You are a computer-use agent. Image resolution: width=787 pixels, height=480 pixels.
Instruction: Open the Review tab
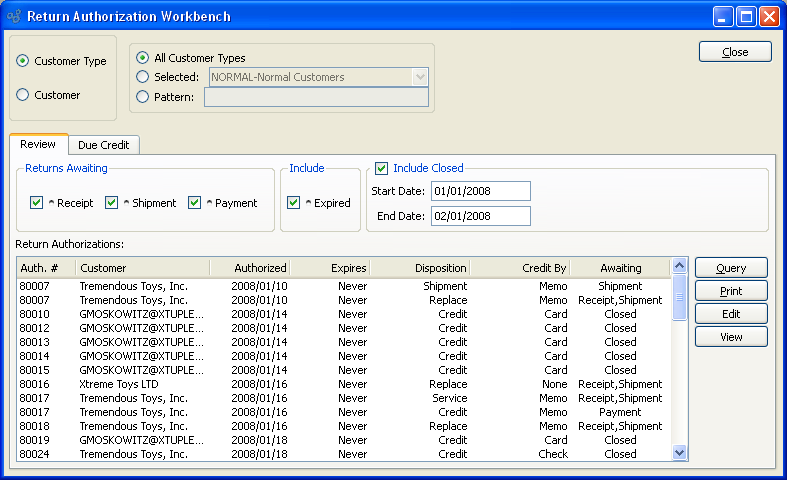pos(38,145)
